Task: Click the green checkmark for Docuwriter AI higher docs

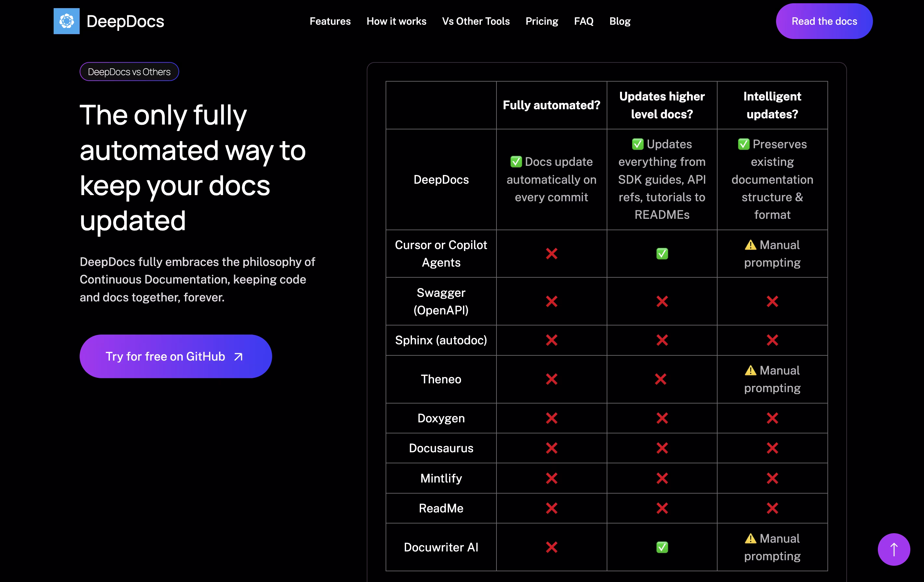Action: (662, 548)
